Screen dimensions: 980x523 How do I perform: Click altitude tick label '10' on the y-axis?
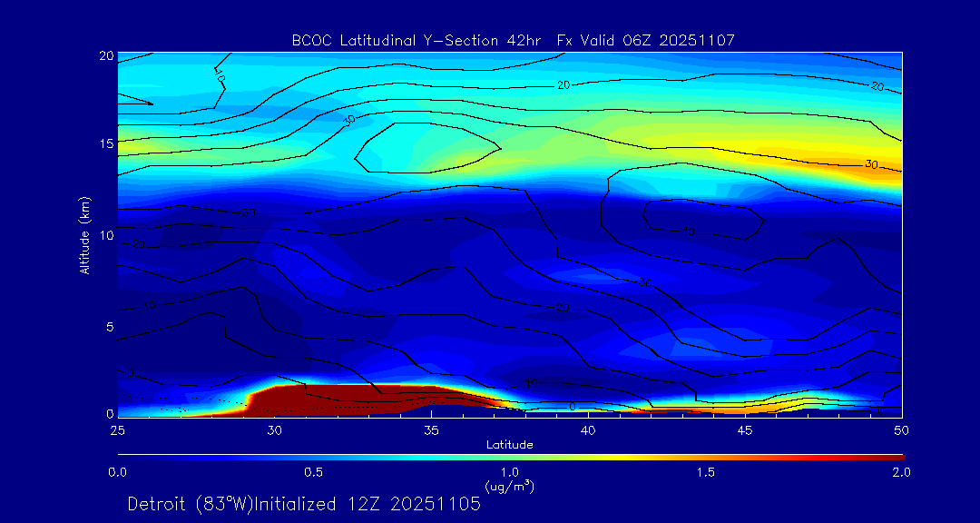coord(104,235)
